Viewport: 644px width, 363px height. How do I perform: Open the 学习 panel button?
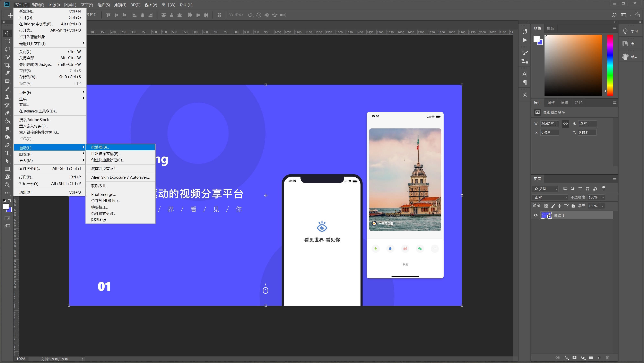[630, 31]
